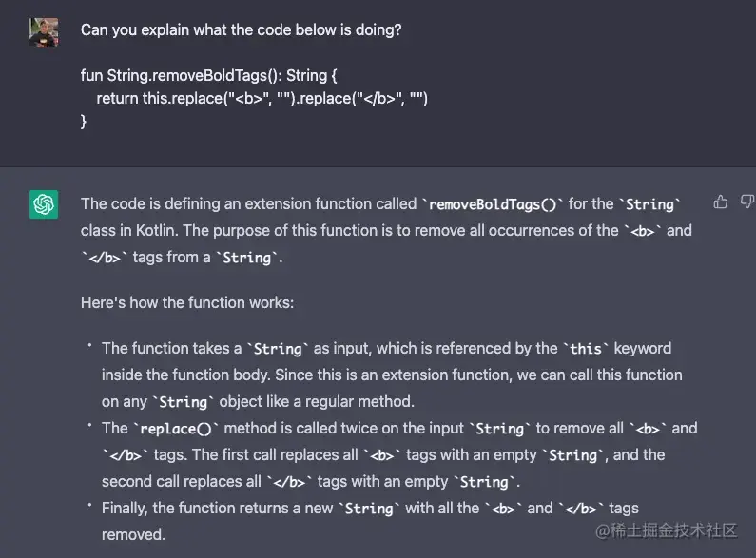Click the user profile photo avatar

(x=44, y=32)
